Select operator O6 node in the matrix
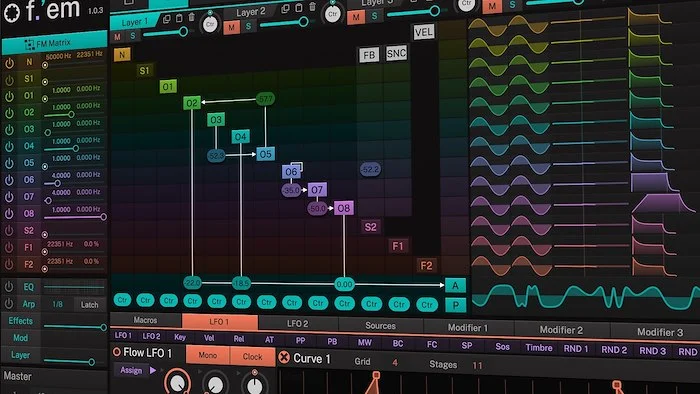 click(291, 171)
